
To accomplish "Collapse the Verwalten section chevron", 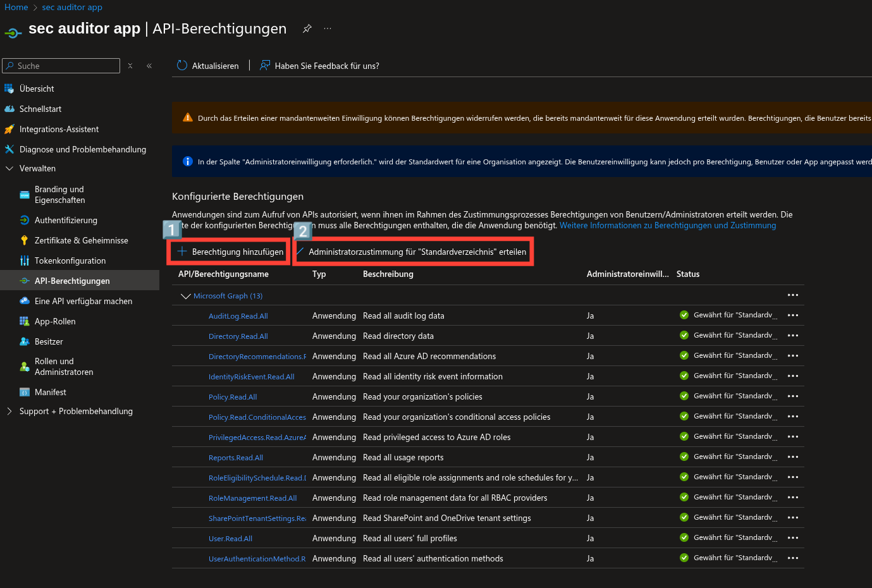I will click(x=9, y=168).
